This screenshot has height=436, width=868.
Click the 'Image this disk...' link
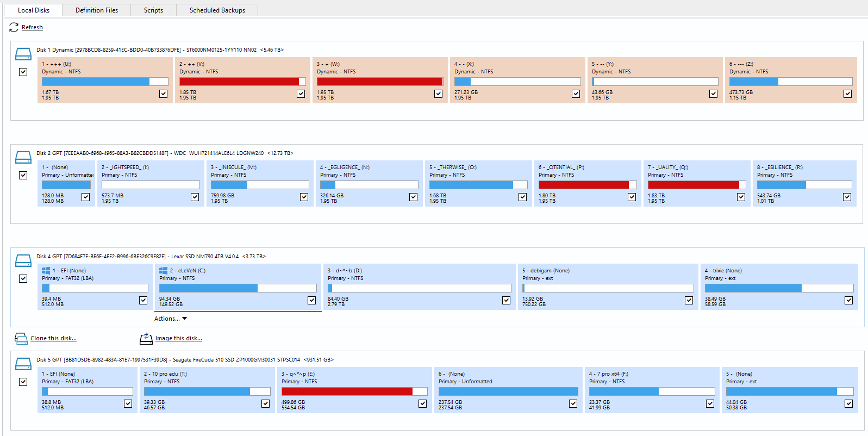179,338
